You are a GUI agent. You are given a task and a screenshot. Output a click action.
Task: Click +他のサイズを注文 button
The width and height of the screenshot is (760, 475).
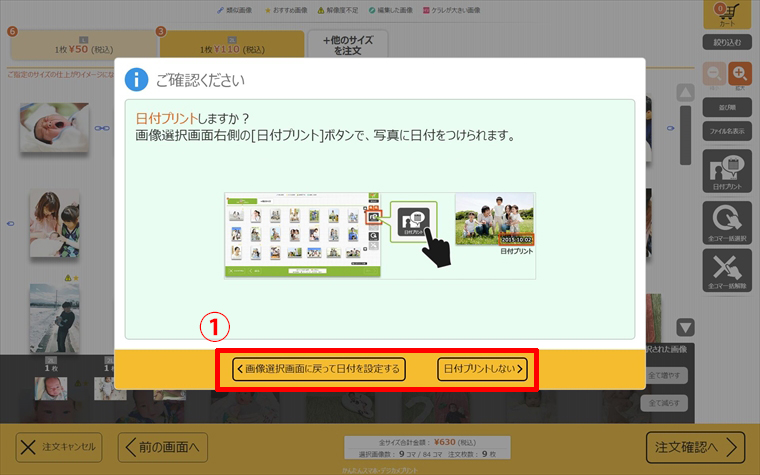[x=347, y=45]
